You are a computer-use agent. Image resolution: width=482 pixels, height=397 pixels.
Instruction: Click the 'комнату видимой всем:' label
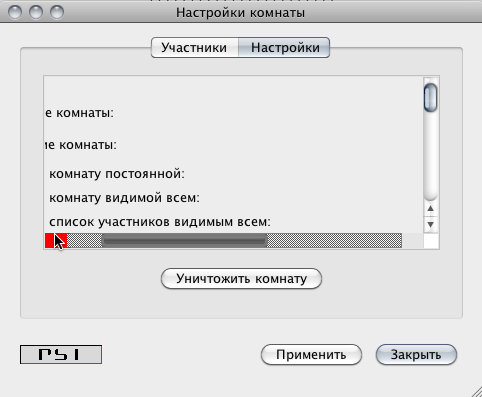coord(124,198)
